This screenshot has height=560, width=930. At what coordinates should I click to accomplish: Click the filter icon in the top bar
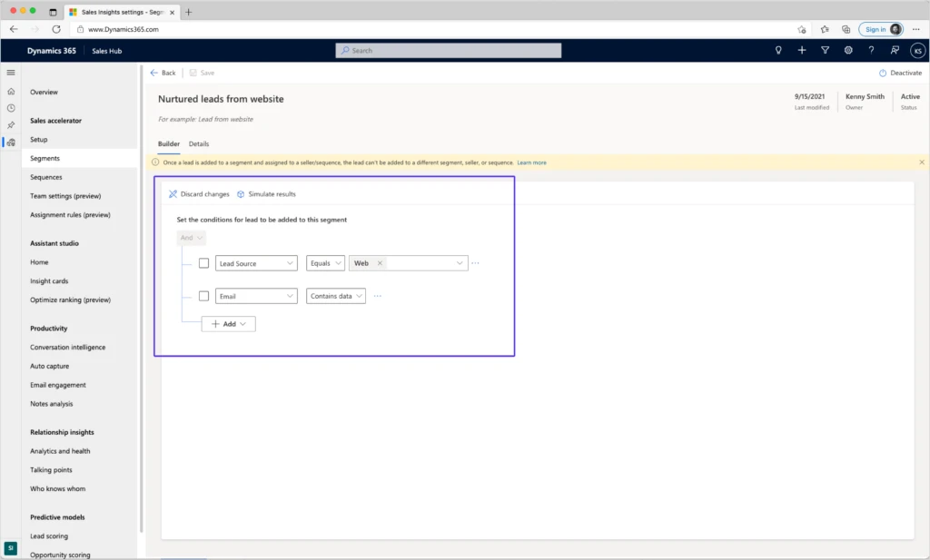(824, 50)
